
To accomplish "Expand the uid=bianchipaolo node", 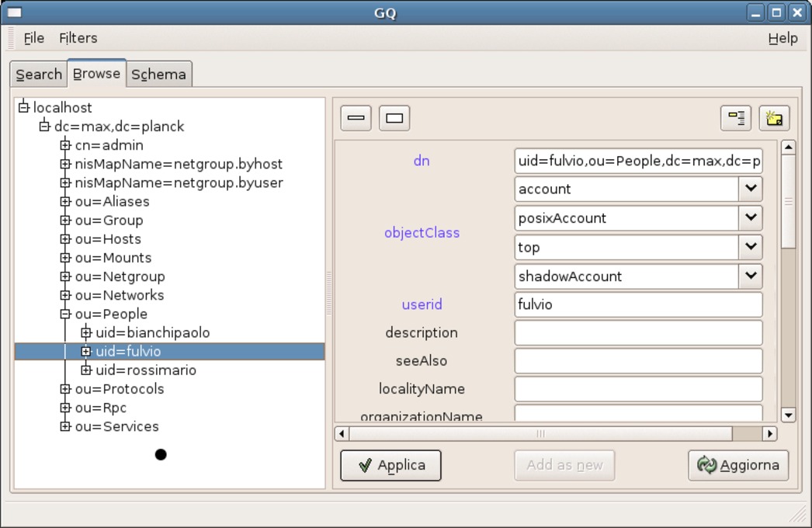I will 86,332.
